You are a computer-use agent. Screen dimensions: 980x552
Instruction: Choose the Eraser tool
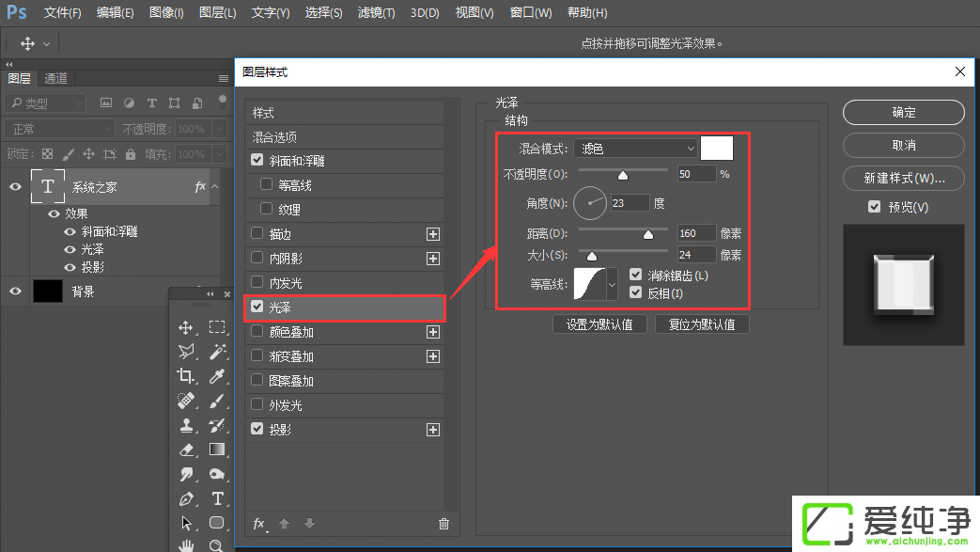(x=186, y=449)
